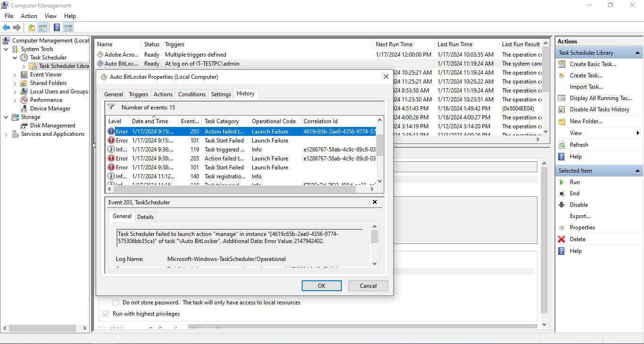Switch to the Actions tab in Properties dialog
The image size is (644, 344).
point(163,94)
